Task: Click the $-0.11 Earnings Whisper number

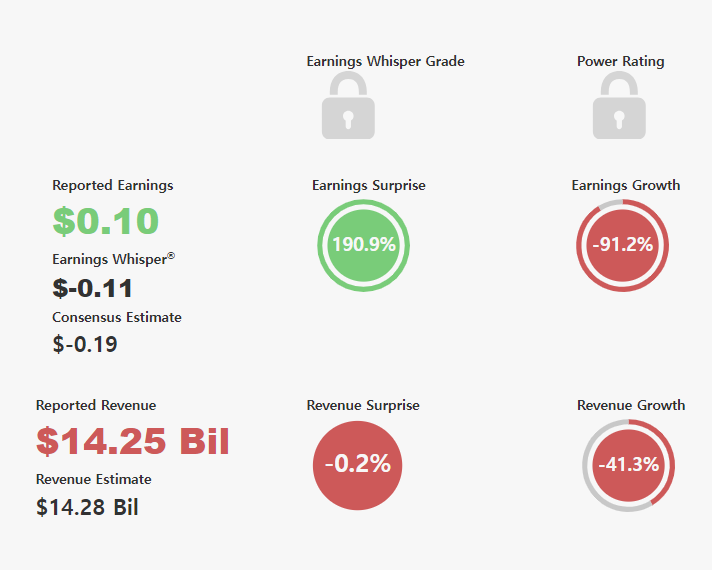Action: (x=92, y=288)
